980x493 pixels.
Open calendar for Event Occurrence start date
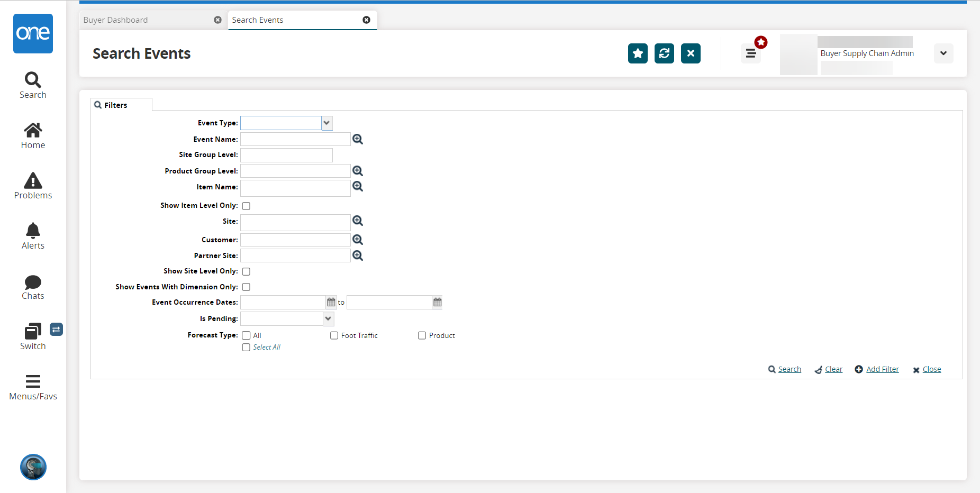[331, 302]
